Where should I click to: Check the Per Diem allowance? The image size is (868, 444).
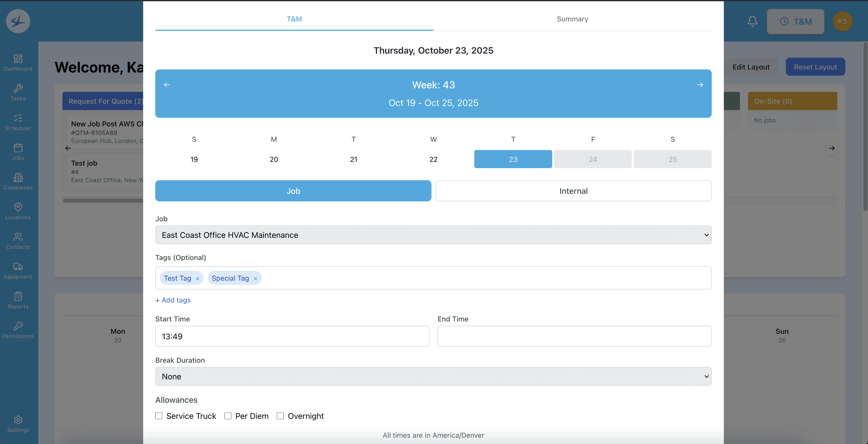coord(228,416)
